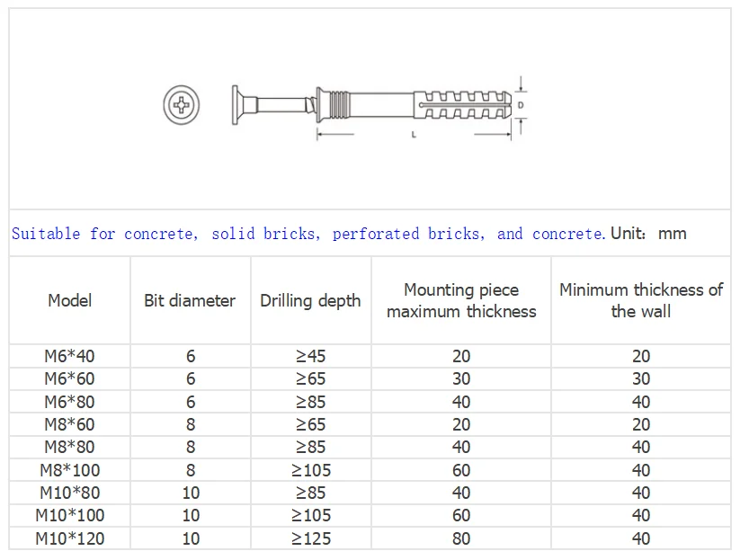Viewport: 740px width, 560px height.
Task: Select the M6*60 model cell
Action: (70, 378)
